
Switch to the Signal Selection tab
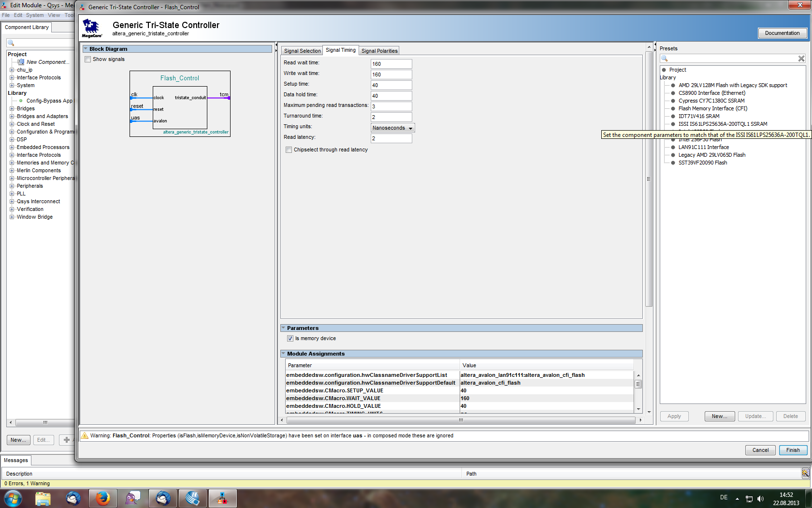point(302,51)
